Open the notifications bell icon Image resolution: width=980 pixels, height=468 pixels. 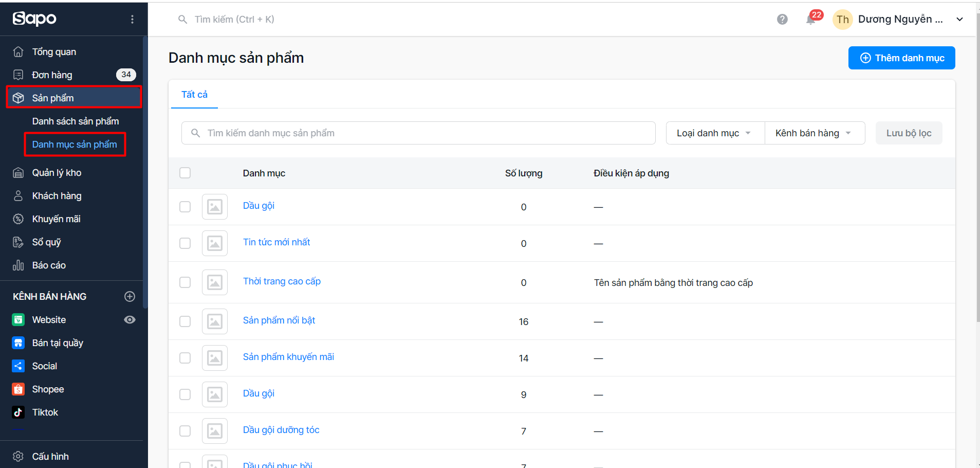point(810,20)
